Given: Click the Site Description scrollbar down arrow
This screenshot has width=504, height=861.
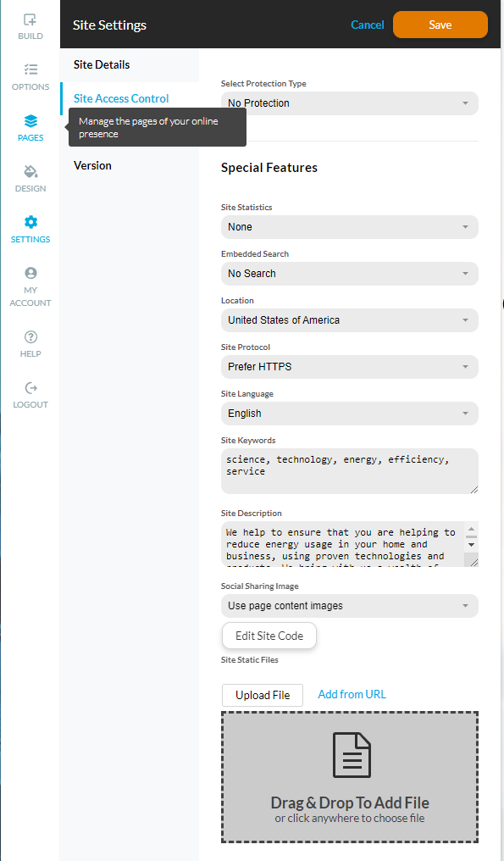Looking at the screenshot, I should pos(471,545).
